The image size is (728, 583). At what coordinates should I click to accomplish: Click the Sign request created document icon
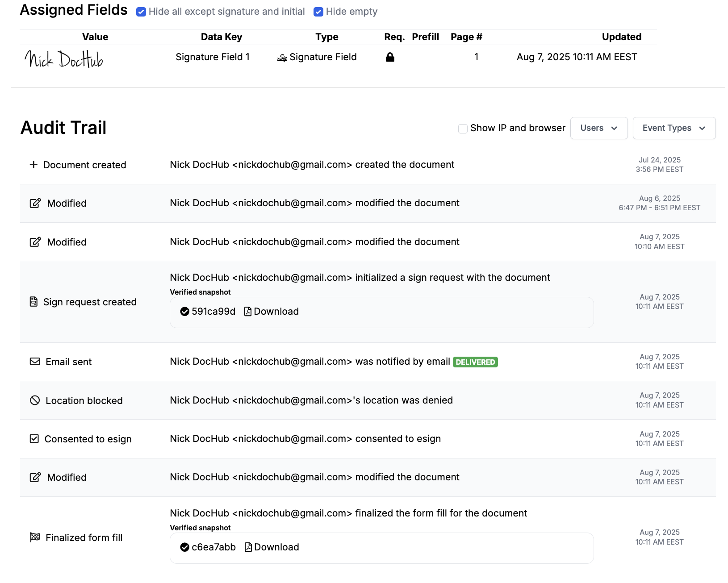pyautogui.click(x=33, y=302)
